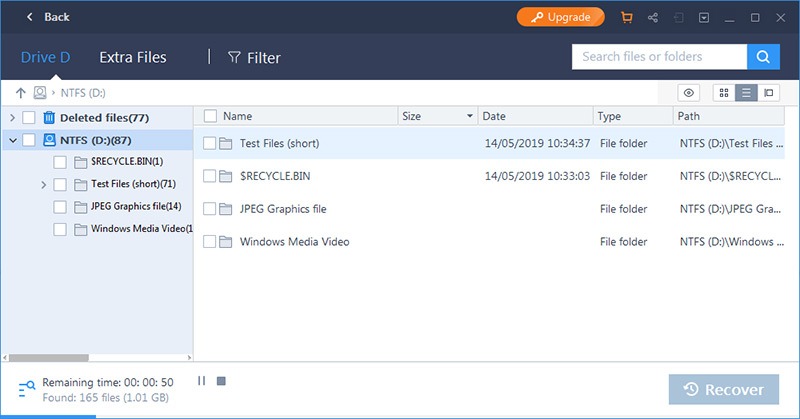The image size is (800, 419).
Task: Open the title bar dropdown menu icon
Action: pos(704,17)
